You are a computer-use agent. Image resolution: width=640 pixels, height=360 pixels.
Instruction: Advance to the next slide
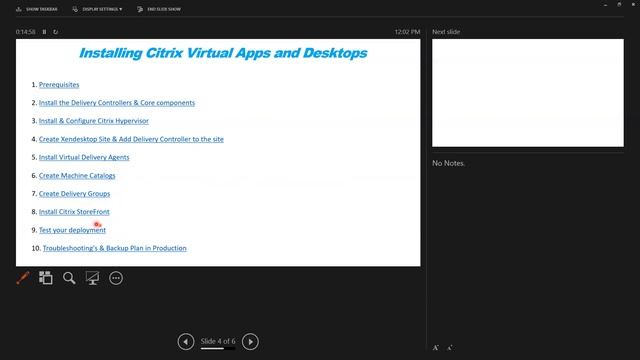[x=250, y=342]
